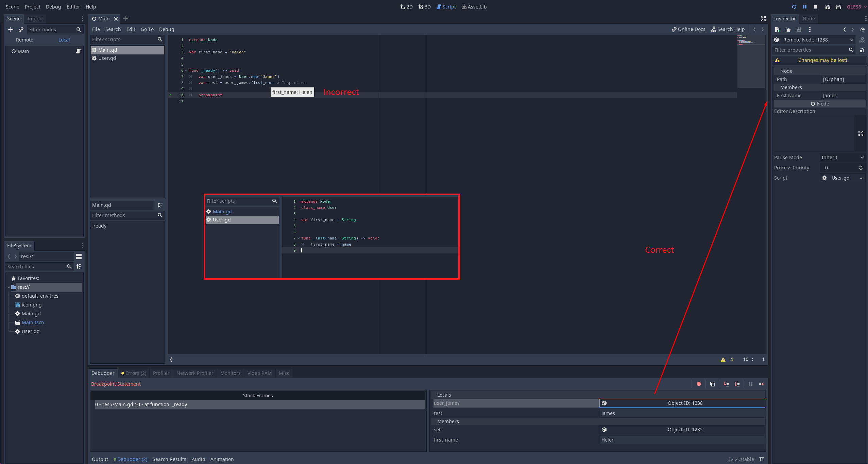
Task: Click the Search Help button
Action: (728, 29)
